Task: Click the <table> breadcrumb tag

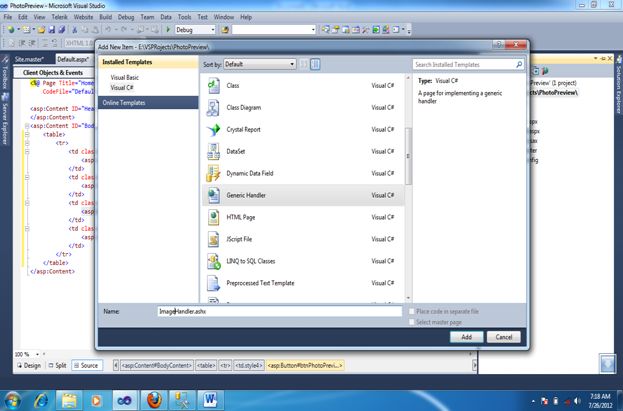Action: coord(206,365)
